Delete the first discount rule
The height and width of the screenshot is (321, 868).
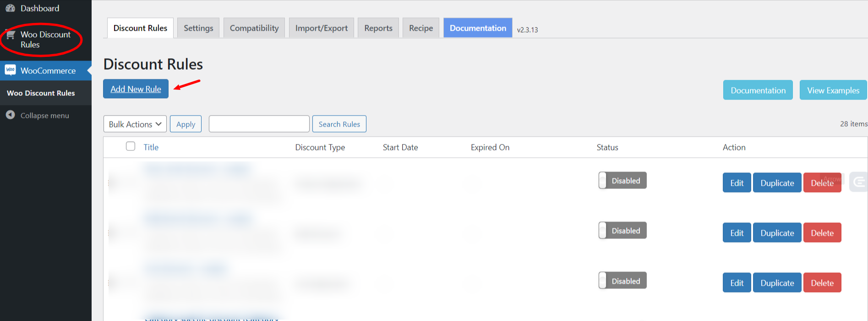pyautogui.click(x=822, y=183)
